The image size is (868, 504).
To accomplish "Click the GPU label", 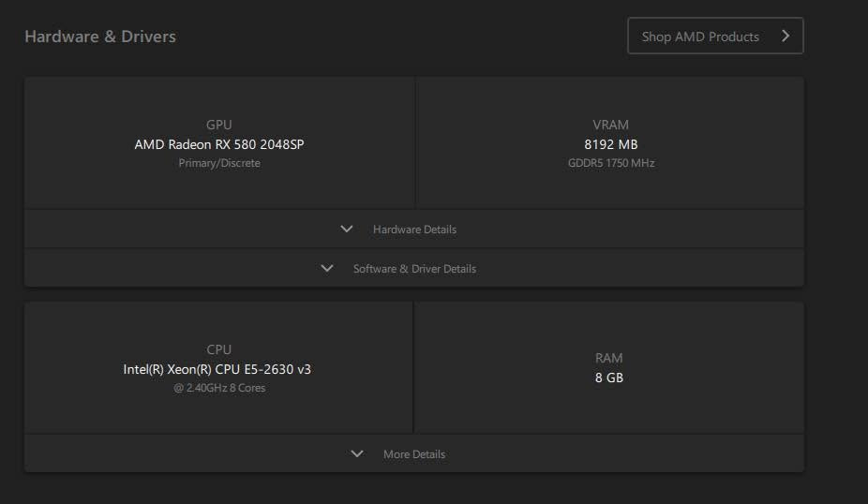I will click(219, 125).
